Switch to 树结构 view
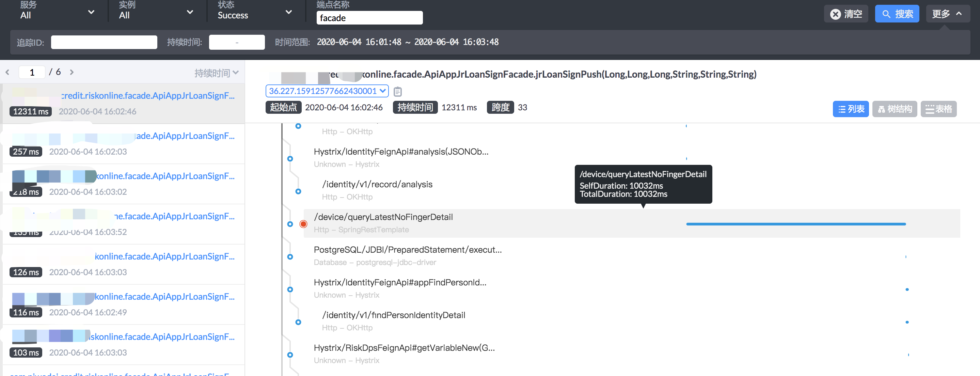The height and width of the screenshot is (376, 980). [x=895, y=109]
